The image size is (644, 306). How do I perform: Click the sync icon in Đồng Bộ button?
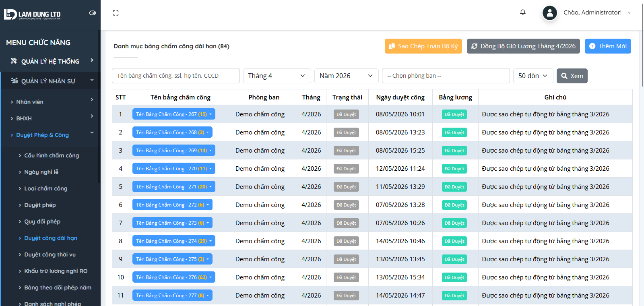pos(474,46)
